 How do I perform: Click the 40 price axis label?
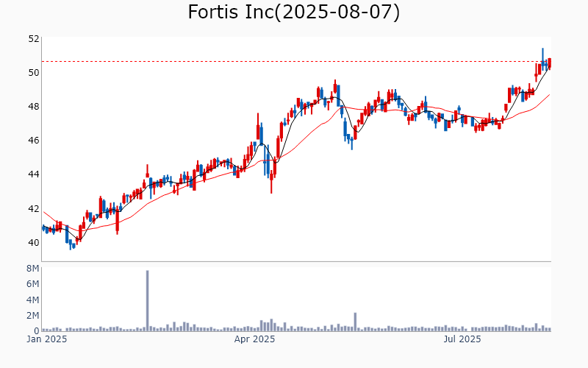pyautogui.click(x=34, y=242)
